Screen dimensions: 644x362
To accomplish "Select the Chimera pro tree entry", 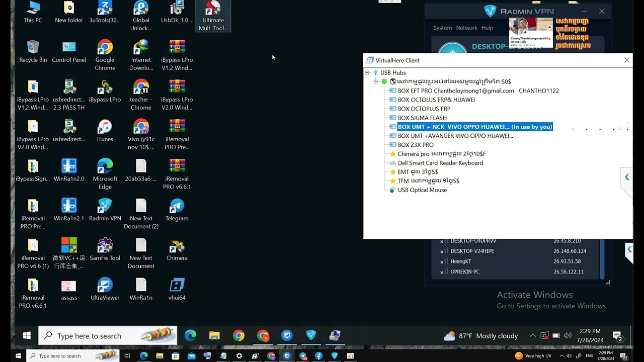I will 438,154.
